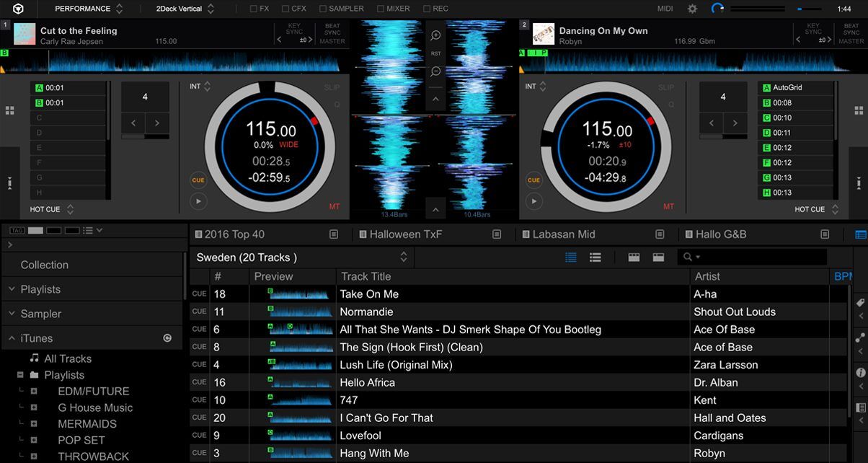
Task: Click the MIDI button
Action: pyautogui.click(x=665, y=9)
